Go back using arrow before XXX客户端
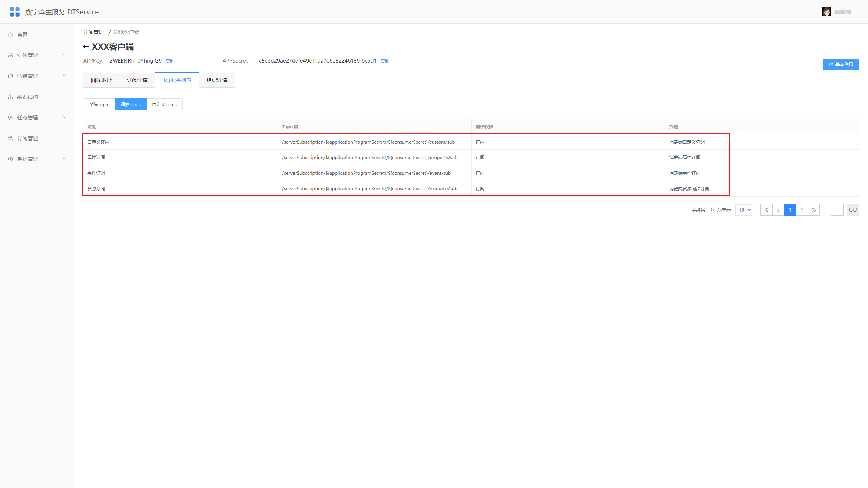The height and width of the screenshot is (488, 868). coord(86,47)
